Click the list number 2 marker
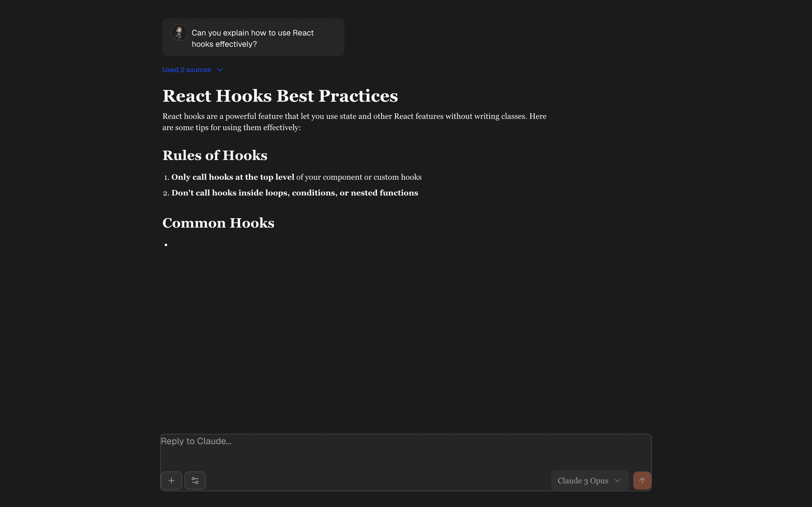812x507 pixels. coord(166,193)
